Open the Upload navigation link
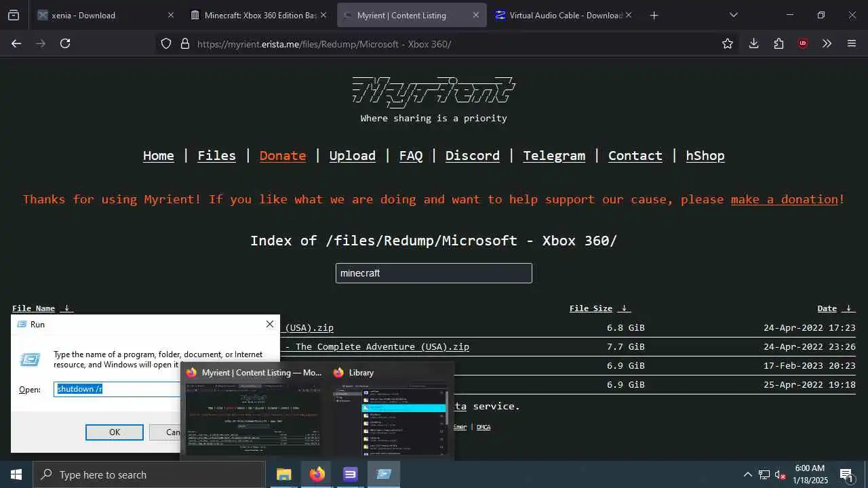The height and width of the screenshot is (488, 868). (x=353, y=155)
